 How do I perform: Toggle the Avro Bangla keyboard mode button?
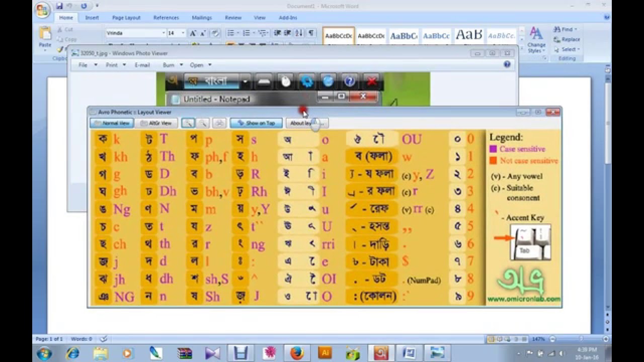pyautogui.click(x=211, y=81)
